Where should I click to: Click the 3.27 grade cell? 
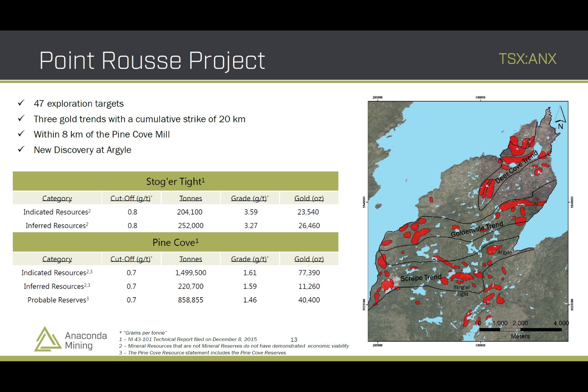251,226
